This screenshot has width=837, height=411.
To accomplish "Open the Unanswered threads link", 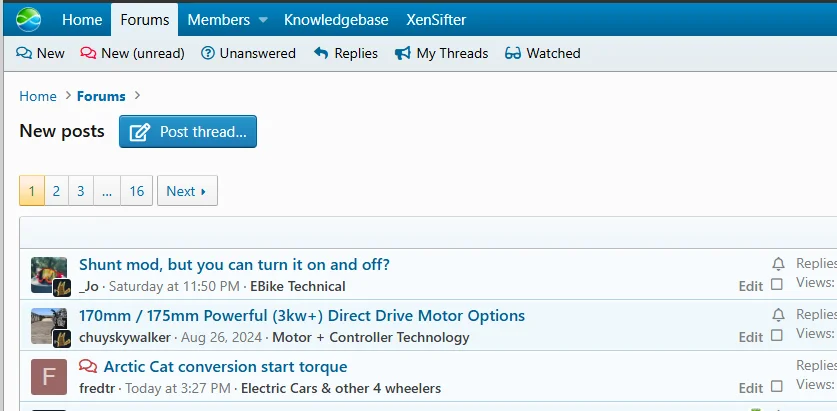I will tap(258, 53).
